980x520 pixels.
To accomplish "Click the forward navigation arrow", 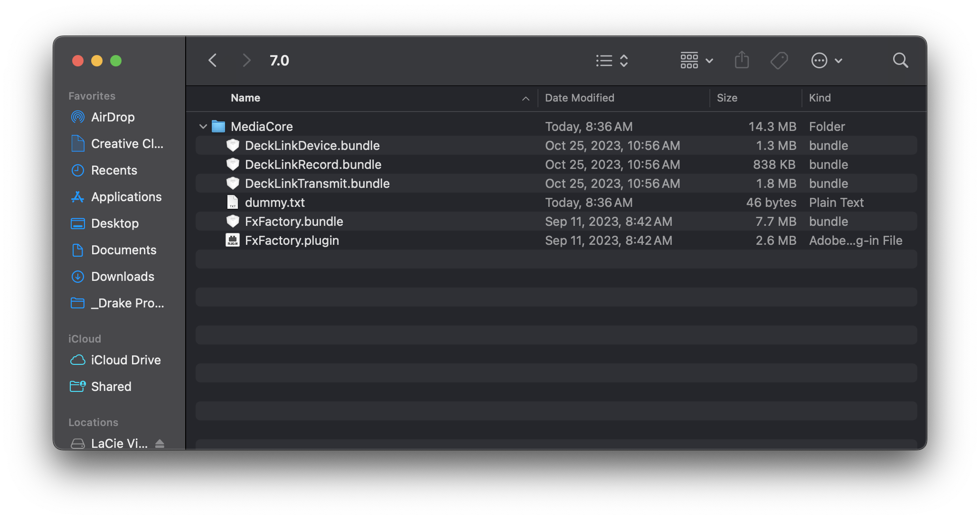I will (246, 60).
